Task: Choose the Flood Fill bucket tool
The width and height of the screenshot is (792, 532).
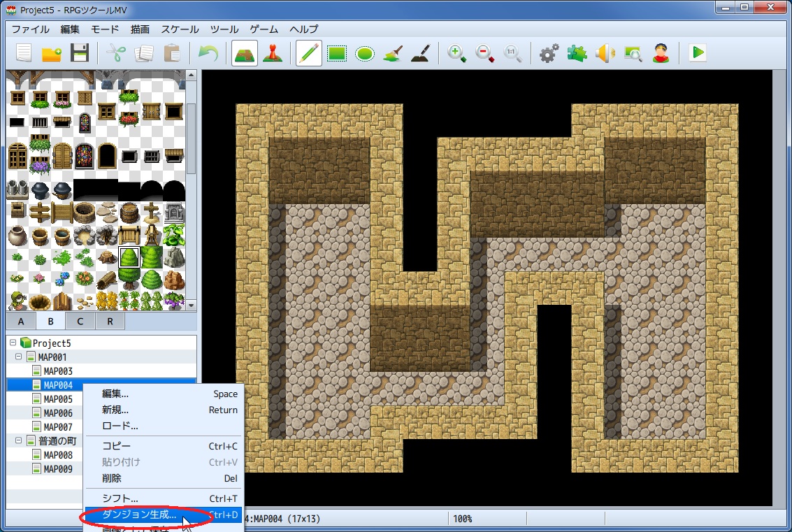Action: click(392, 53)
